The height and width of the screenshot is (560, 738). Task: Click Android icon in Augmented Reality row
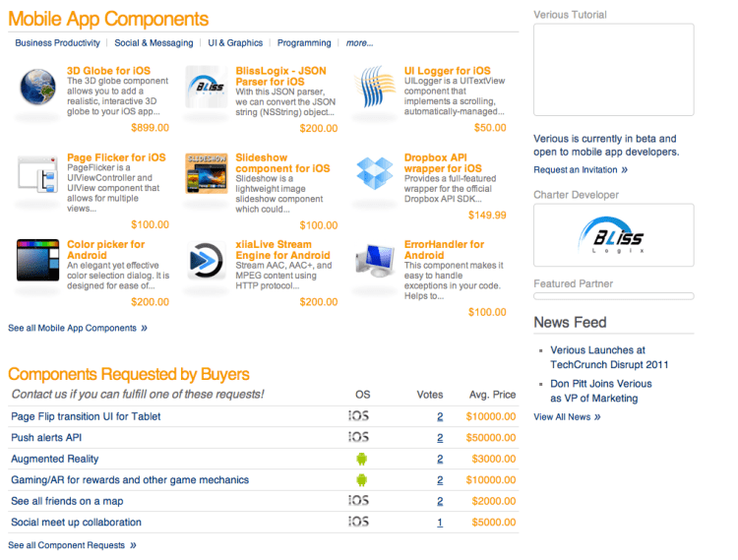point(361,459)
